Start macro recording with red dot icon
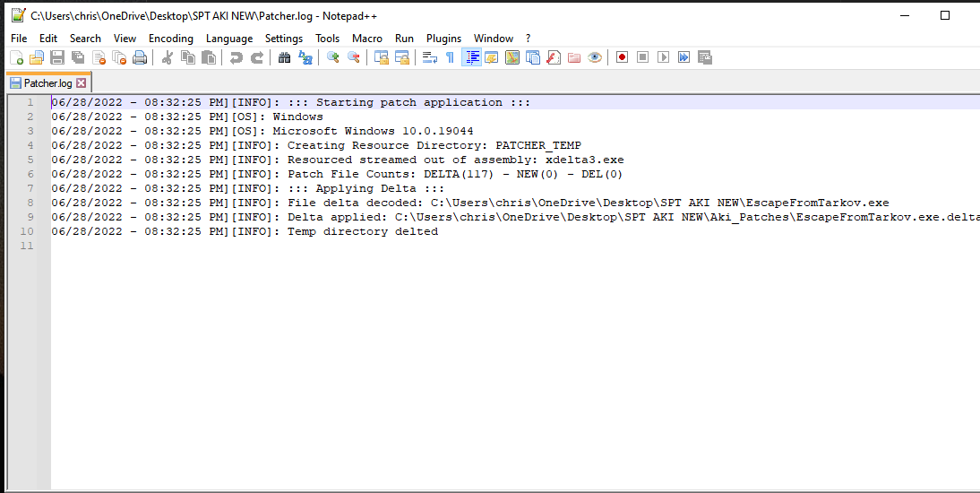This screenshot has width=980, height=493. pos(622,57)
